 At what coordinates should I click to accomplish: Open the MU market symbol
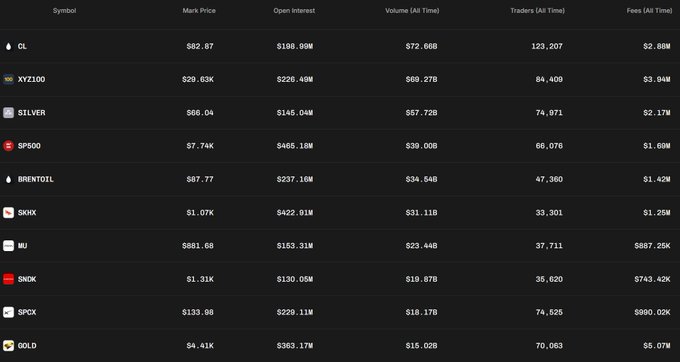point(22,246)
